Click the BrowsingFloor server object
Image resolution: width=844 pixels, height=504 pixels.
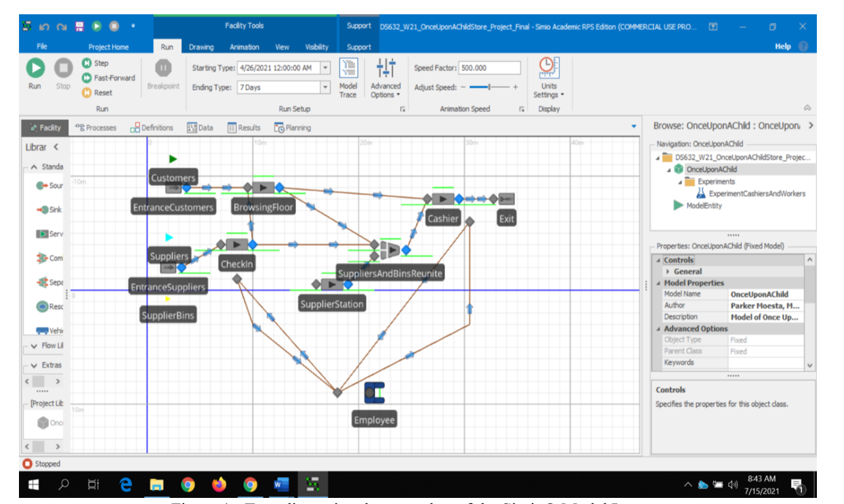click(x=263, y=188)
